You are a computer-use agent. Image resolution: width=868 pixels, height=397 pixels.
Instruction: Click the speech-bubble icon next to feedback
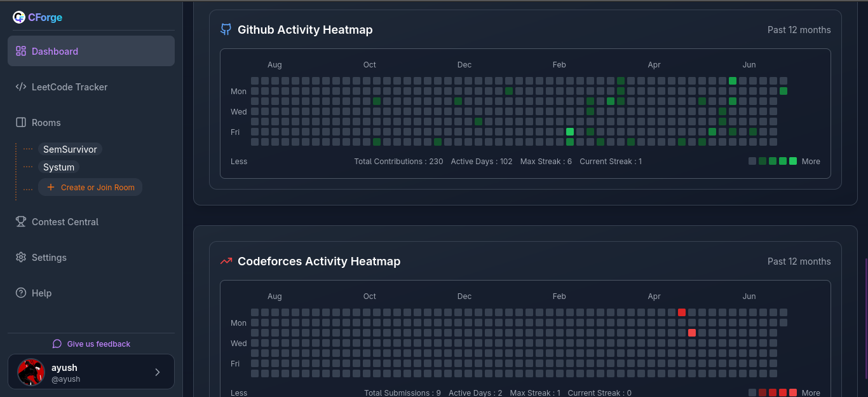click(57, 344)
